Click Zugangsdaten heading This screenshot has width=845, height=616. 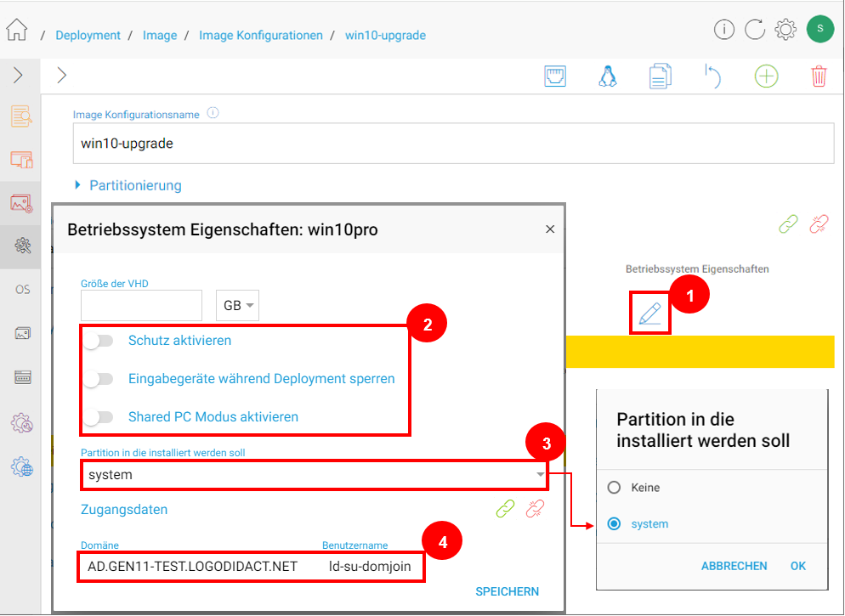pos(124,510)
